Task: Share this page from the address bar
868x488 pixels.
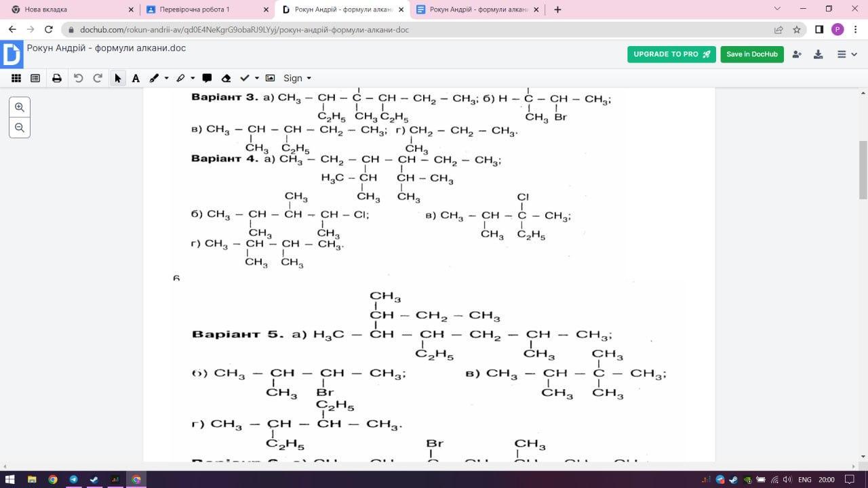Action: tap(778, 30)
